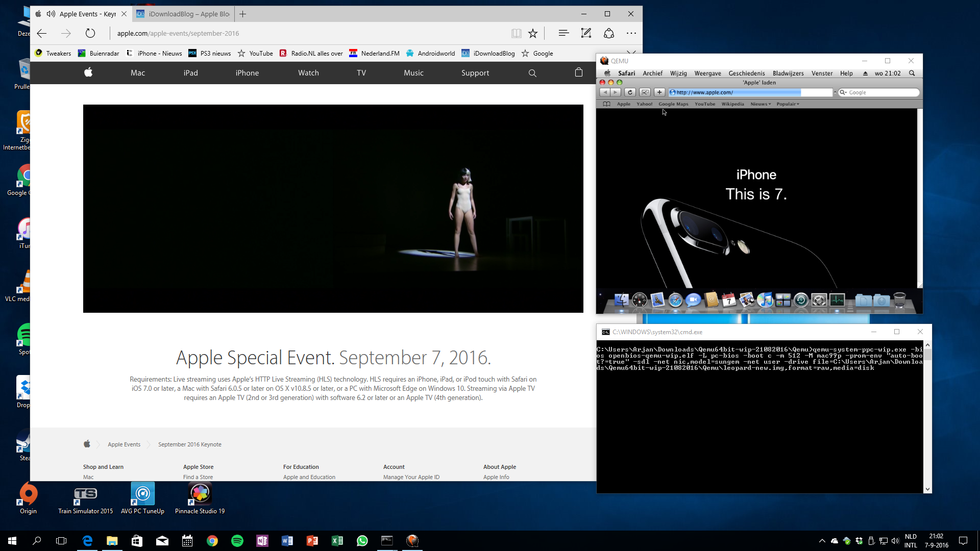
Task: Open the Windows volume control
Action: 895,541
